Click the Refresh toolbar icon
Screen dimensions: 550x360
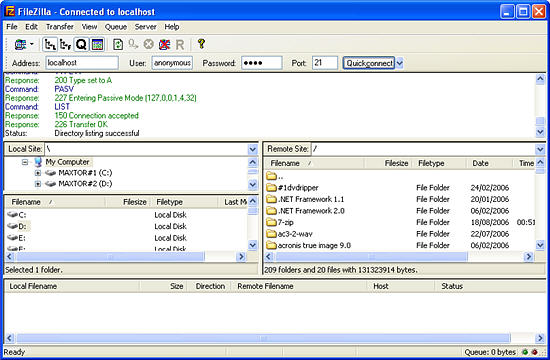pyautogui.click(x=118, y=45)
